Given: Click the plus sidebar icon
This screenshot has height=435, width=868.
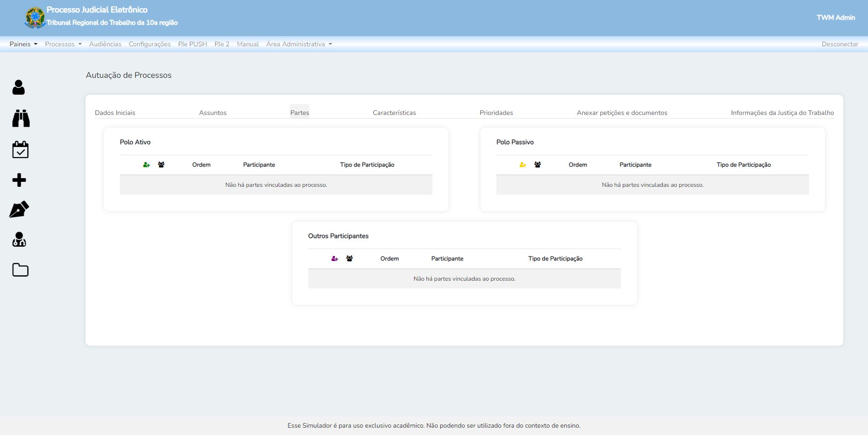Looking at the screenshot, I should point(19,180).
